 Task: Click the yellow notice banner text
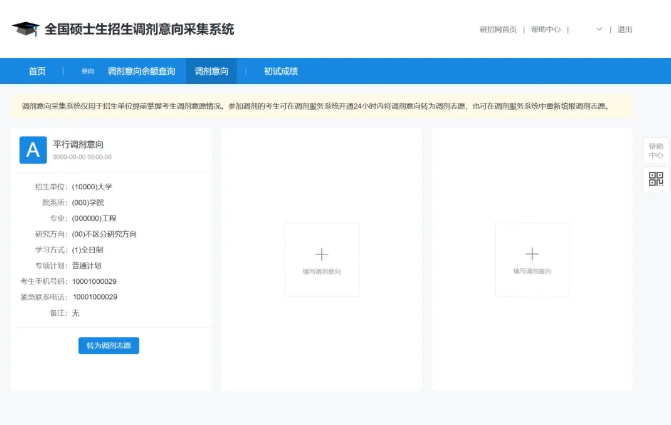tap(315, 106)
